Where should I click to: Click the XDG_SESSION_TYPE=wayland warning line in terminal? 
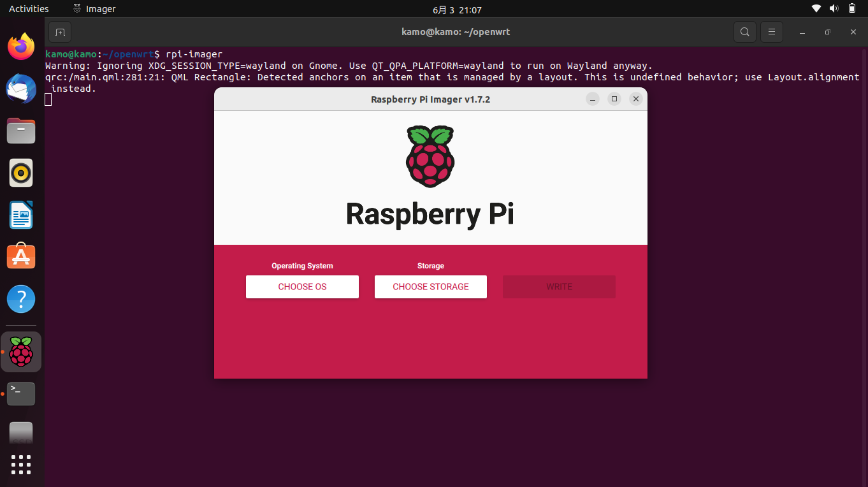349,66
